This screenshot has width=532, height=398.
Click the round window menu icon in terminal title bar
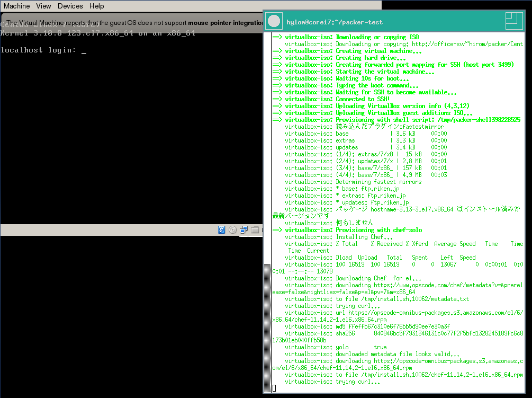[x=274, y=22]
